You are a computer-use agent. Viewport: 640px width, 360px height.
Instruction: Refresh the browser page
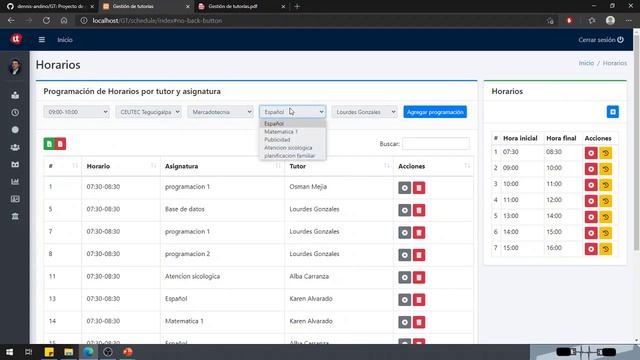point(46,20)
